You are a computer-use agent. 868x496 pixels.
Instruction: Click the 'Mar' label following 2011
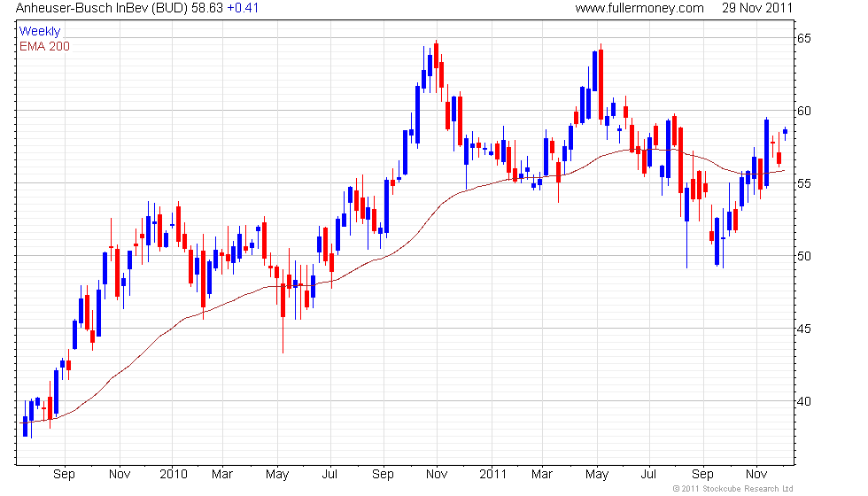[x=542, y=475]
